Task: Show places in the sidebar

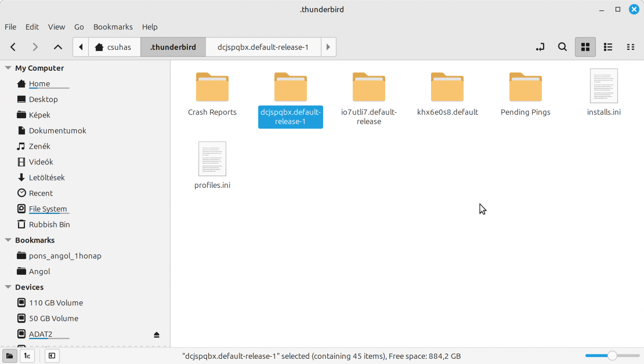Action: point(10,356)
